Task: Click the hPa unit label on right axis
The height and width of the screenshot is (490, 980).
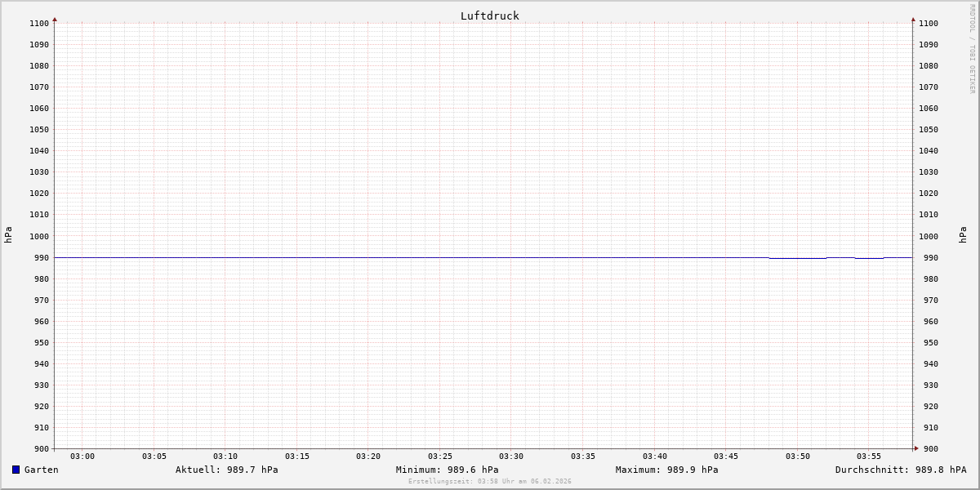Action: 963,235
